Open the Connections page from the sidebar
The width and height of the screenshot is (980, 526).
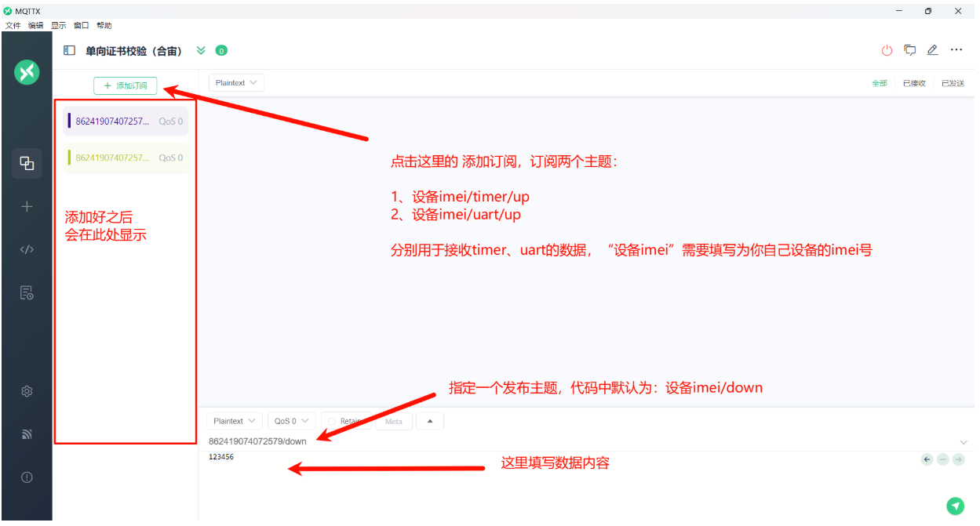pos(27,163)
